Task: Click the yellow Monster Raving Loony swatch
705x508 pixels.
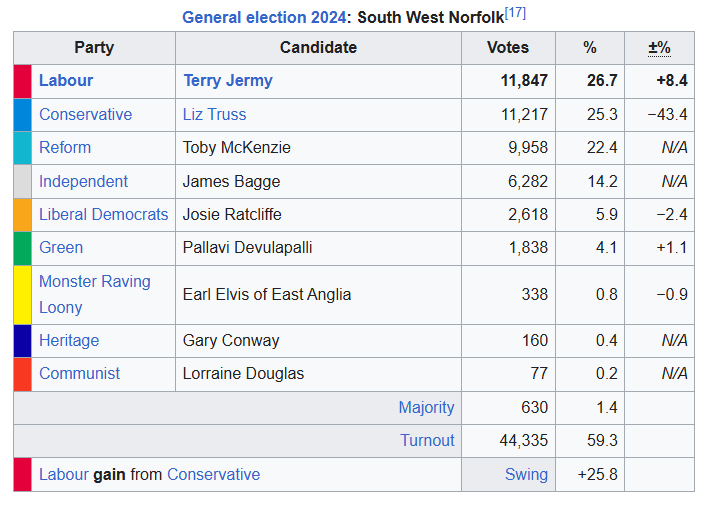Action: tap(22, 294)
